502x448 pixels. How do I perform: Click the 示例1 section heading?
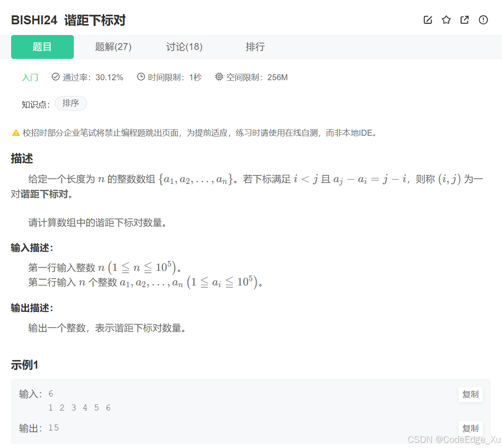click(24, 365)
